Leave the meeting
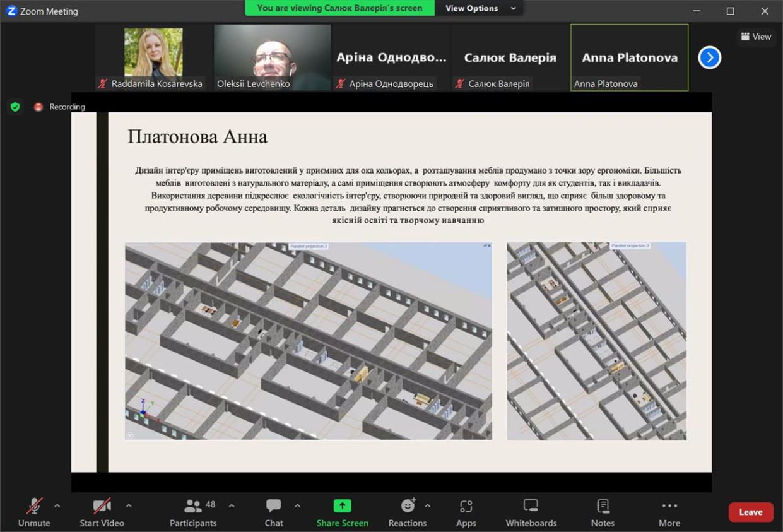The image size is (783, 532). point(751,512)
